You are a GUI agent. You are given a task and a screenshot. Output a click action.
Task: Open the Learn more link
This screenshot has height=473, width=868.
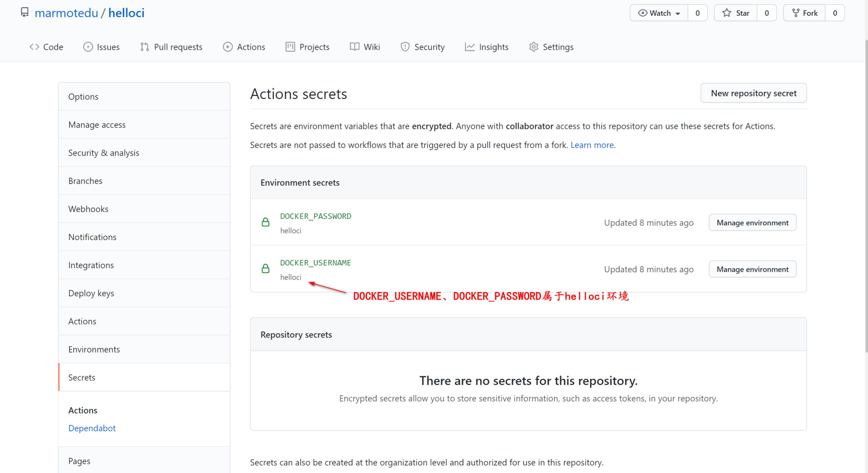point(592,145)
